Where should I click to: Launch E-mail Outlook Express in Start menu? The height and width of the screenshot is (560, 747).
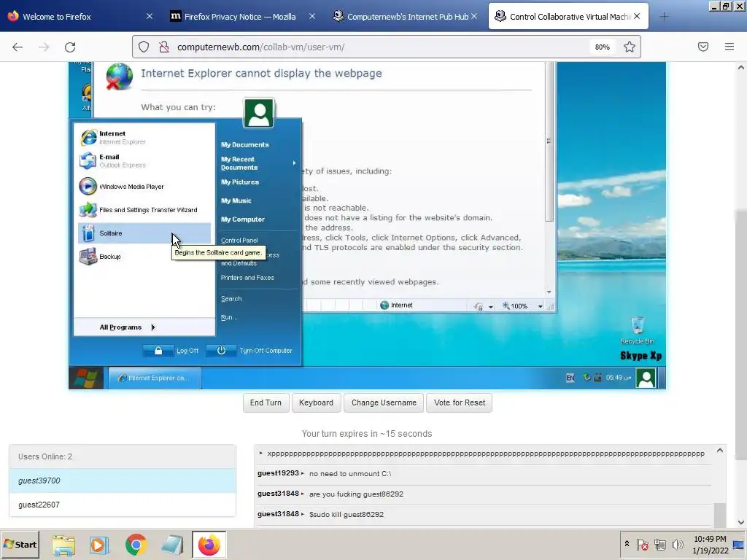coord(144,160)
